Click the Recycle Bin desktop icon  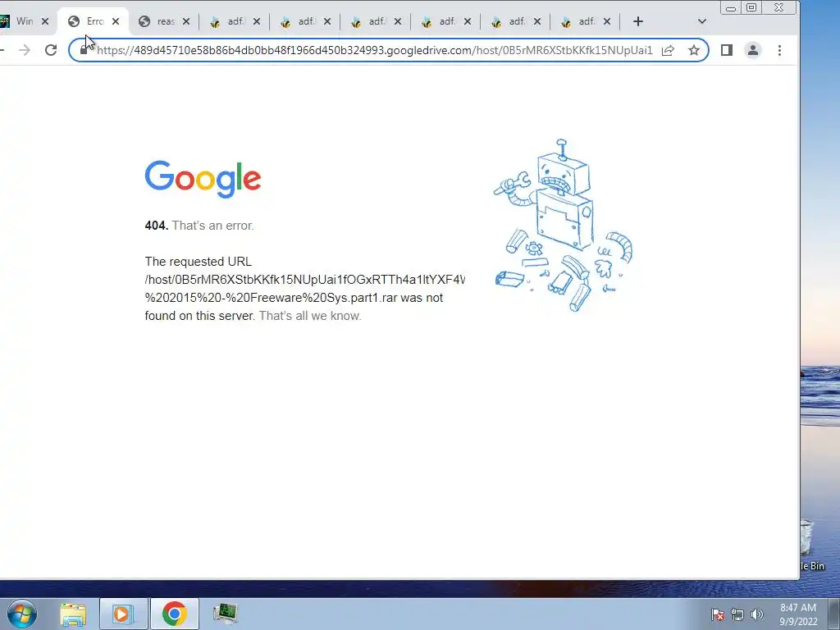pos(813,544)
